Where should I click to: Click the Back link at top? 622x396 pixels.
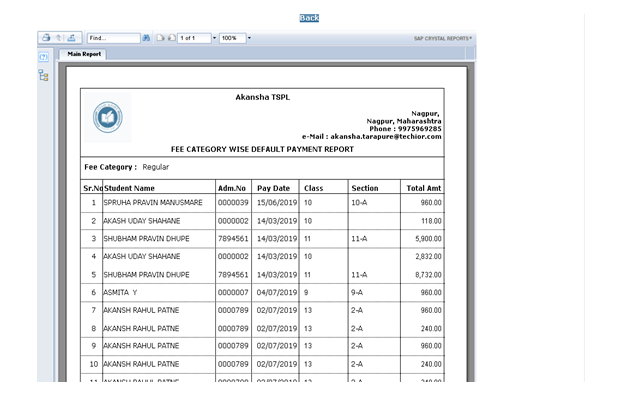coord(309,18)
